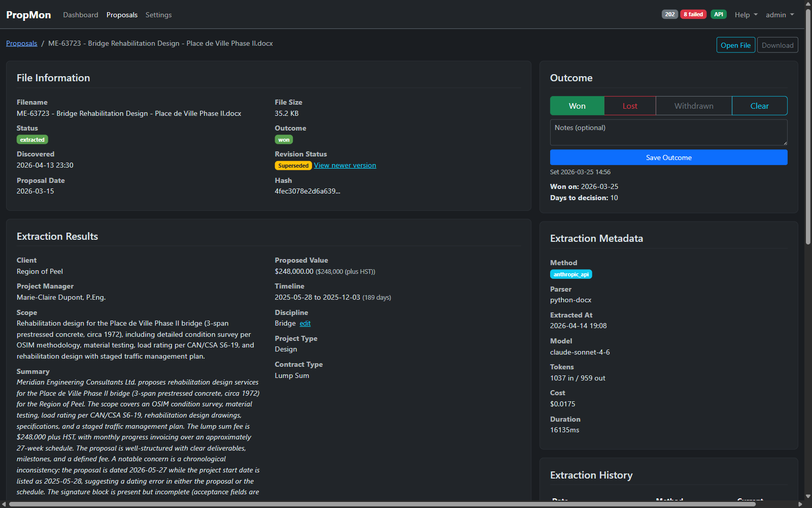This screenshot has width=812, height=508.
Task: Select the Withdrawn outcome toggle
Action: pyautogui.click(x=693, y=106)
